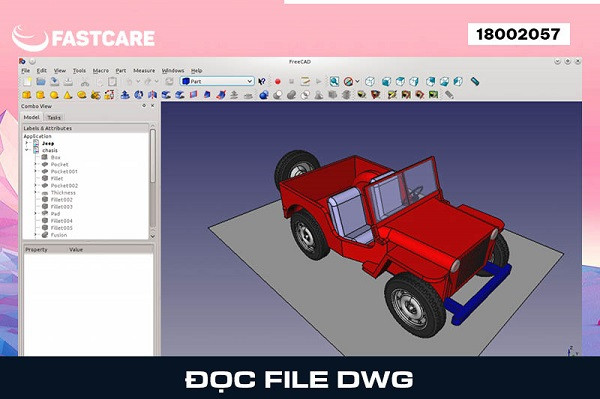Collapse the chasis document tree node
Screen dimensions: 600x399
coord(27,150)
